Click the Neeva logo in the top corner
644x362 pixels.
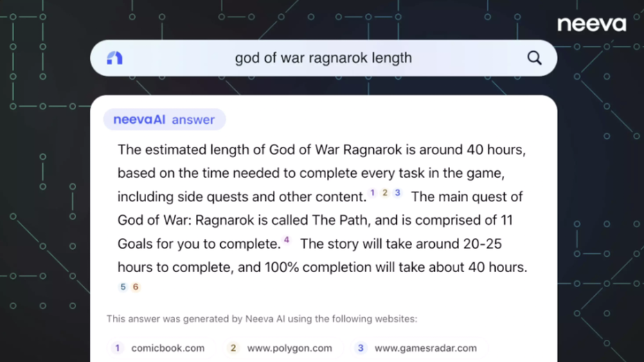[591, 24]
